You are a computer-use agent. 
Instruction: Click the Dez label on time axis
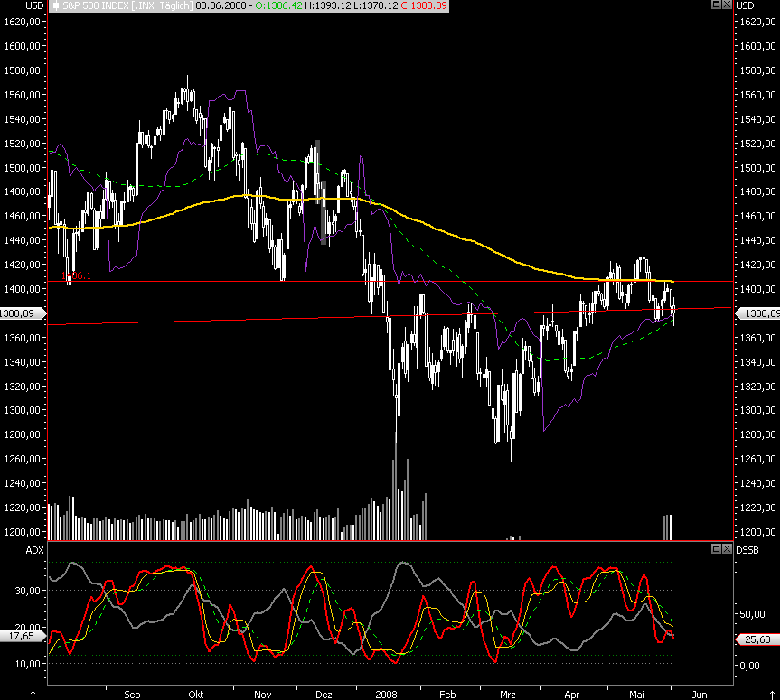point(324,695)
